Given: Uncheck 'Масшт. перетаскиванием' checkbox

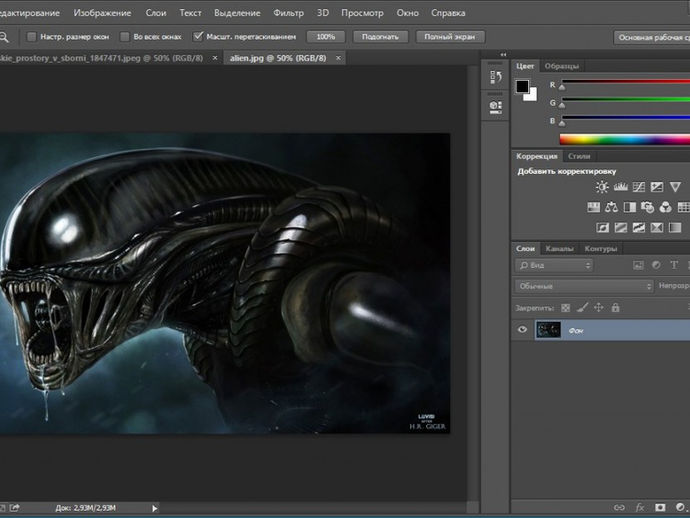Looking at the screenshot, I should (x=198, y=37).
